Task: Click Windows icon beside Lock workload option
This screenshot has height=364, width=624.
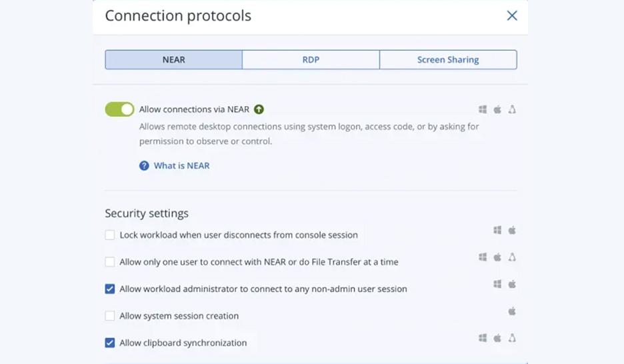Action: coord(497,230)
